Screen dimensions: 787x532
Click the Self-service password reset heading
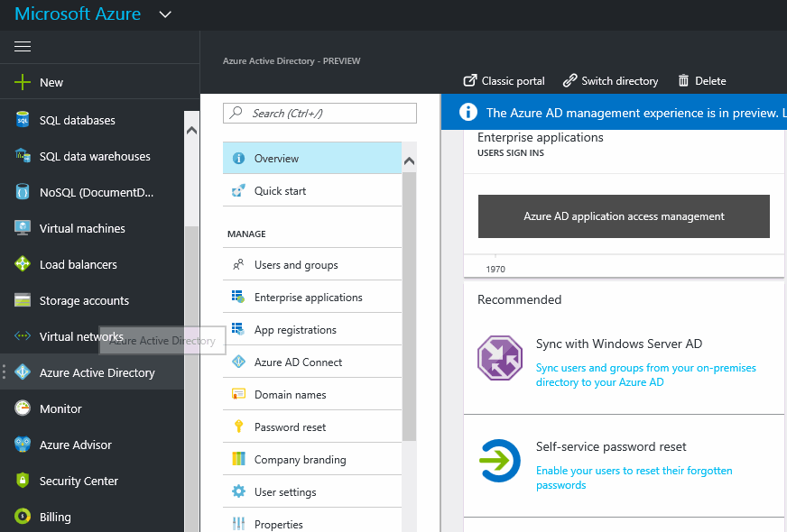611,446
